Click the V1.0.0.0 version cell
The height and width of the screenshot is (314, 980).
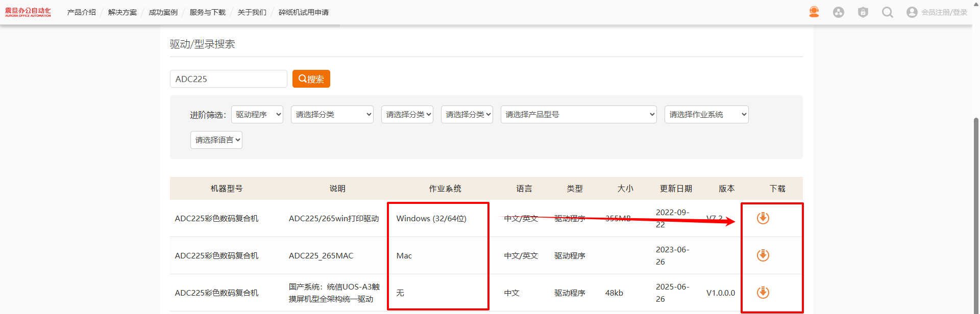pos(721,293)
